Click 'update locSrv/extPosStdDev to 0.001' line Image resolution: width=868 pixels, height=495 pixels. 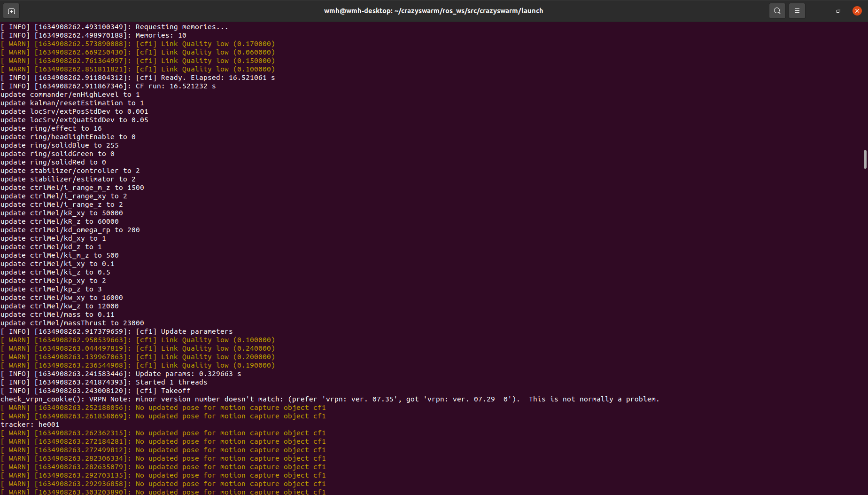(x=74, y=111)
